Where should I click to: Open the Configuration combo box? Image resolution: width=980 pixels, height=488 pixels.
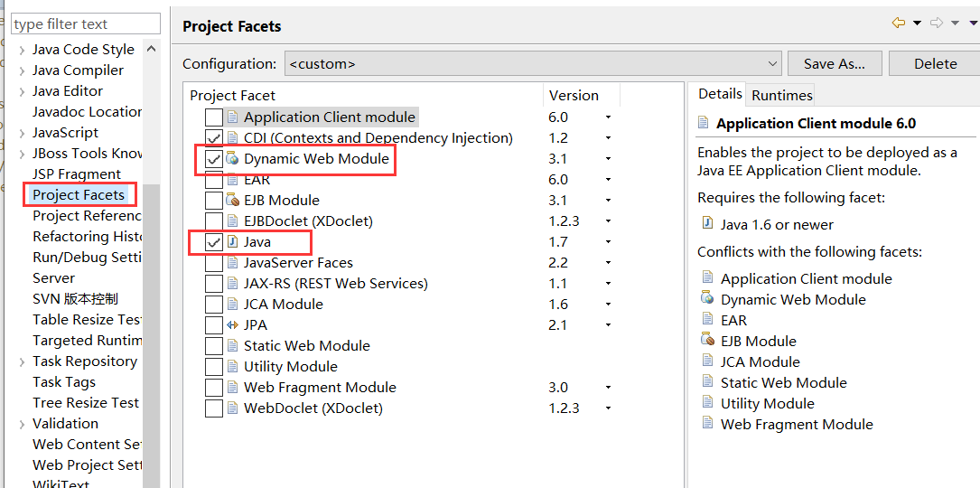pyautogui.click(x=533, y=63)
